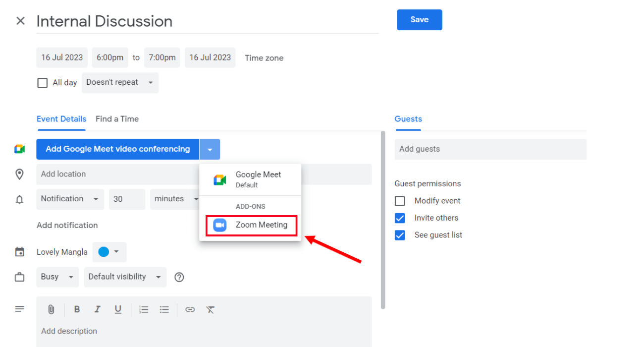Open the end date 16 Jul 2023
The height and width of the screenshot is (347, 644).
click(210, 58)
